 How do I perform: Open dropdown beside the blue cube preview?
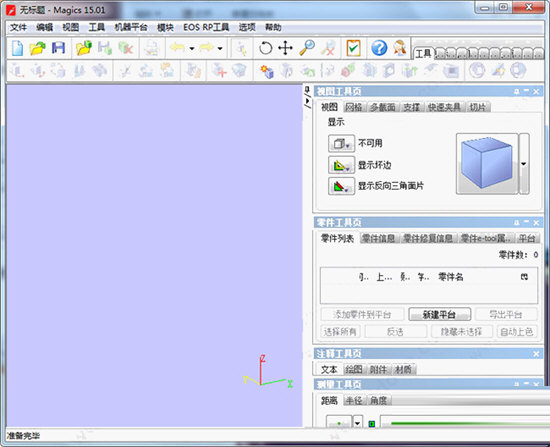(x=524, y=164)
